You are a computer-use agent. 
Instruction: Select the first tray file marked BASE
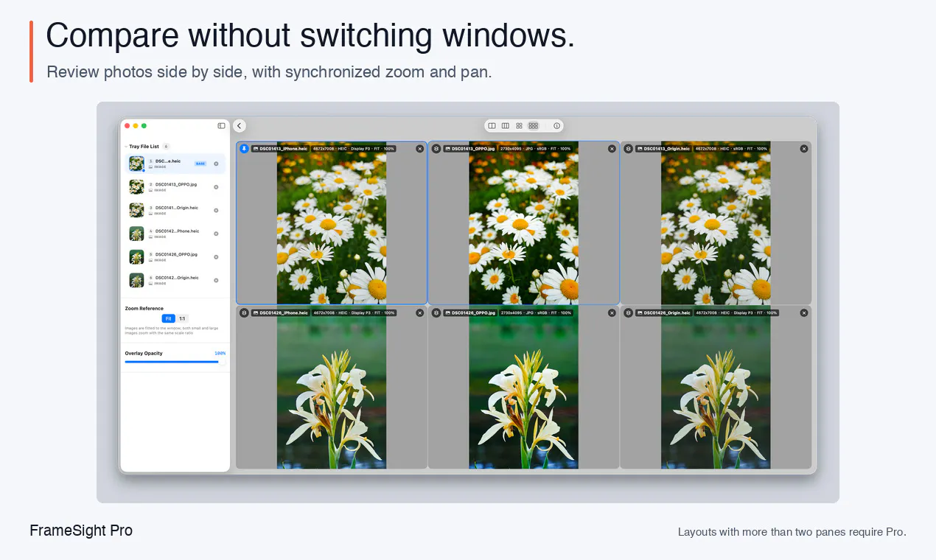click(175, 164)
